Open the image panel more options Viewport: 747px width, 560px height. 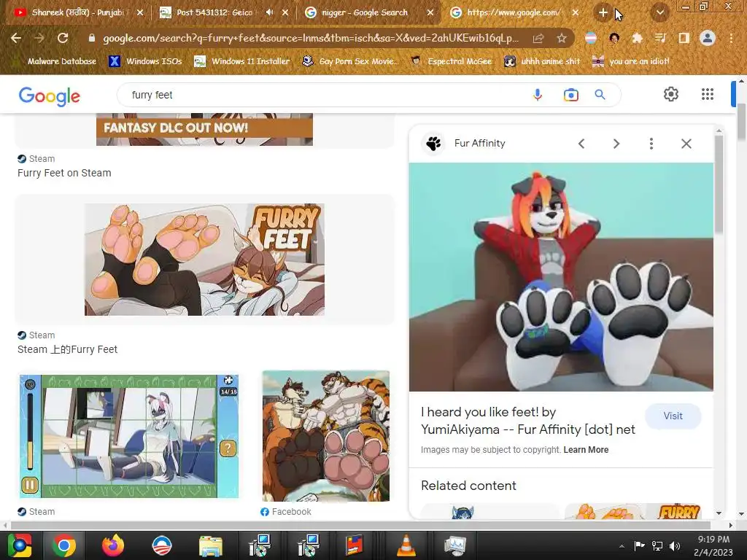coord(651,144)
